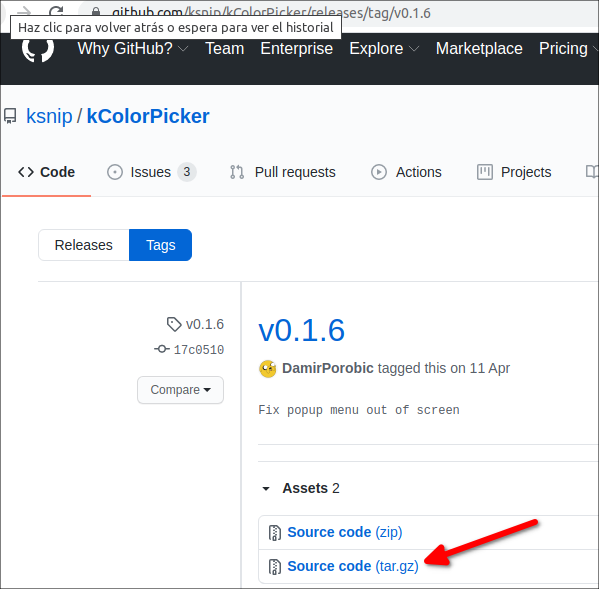Open the kColorPicker repository link
Viewport: 599px width, 589px height.
pyautogui.click(x=148, y=116)
